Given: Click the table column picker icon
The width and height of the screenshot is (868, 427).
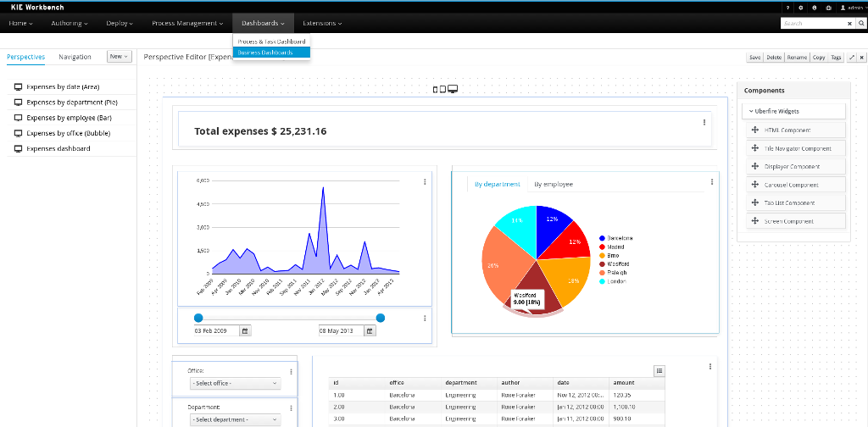Looking at the screenshot, I should 659,370.
